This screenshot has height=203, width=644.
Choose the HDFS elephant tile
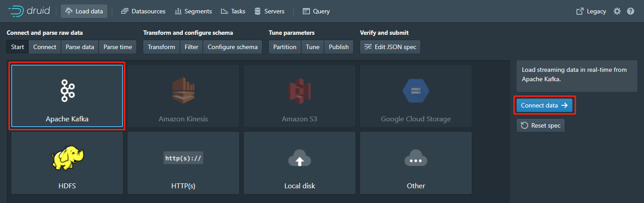pos(67,163)
